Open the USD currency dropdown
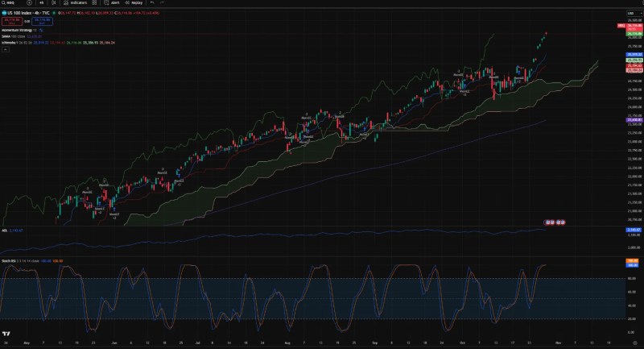644x349 pixels. click(x=634, y=14)
